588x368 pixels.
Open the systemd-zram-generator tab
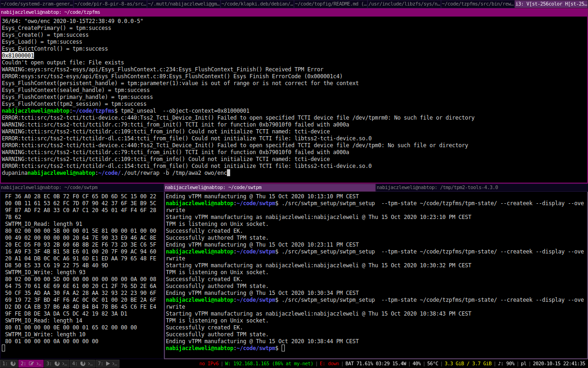click(x=37, y=4)
